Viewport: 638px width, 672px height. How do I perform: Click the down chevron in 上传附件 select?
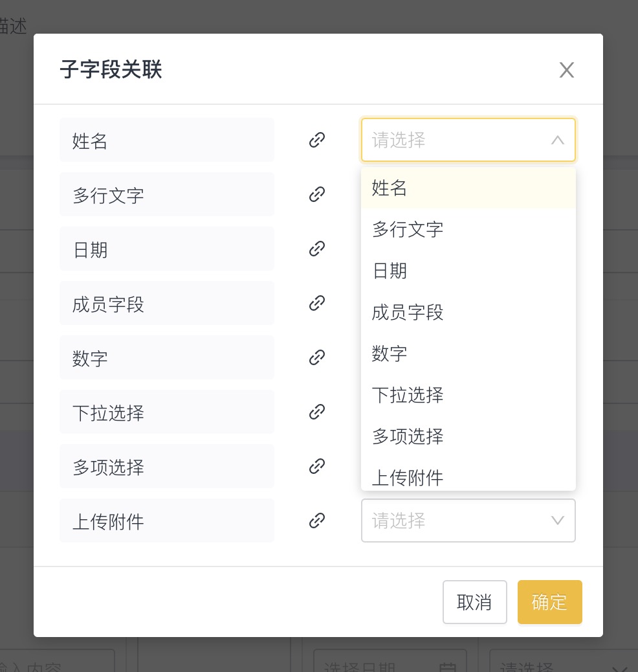pos(557,521)
